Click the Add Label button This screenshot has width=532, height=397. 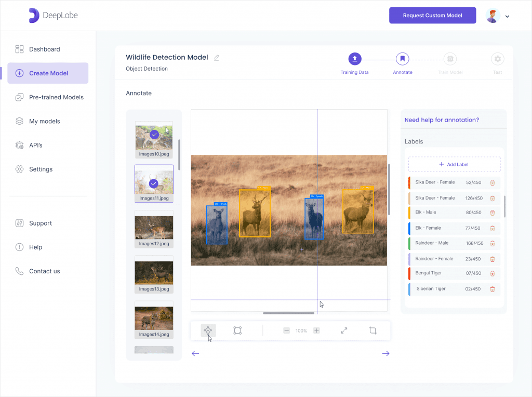point(454,165)
